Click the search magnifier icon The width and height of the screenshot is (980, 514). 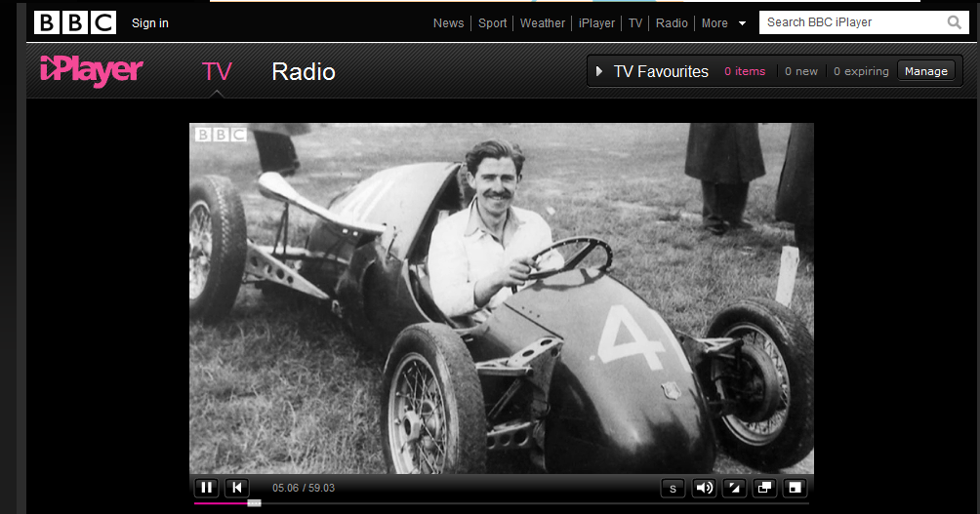[954, 22]
